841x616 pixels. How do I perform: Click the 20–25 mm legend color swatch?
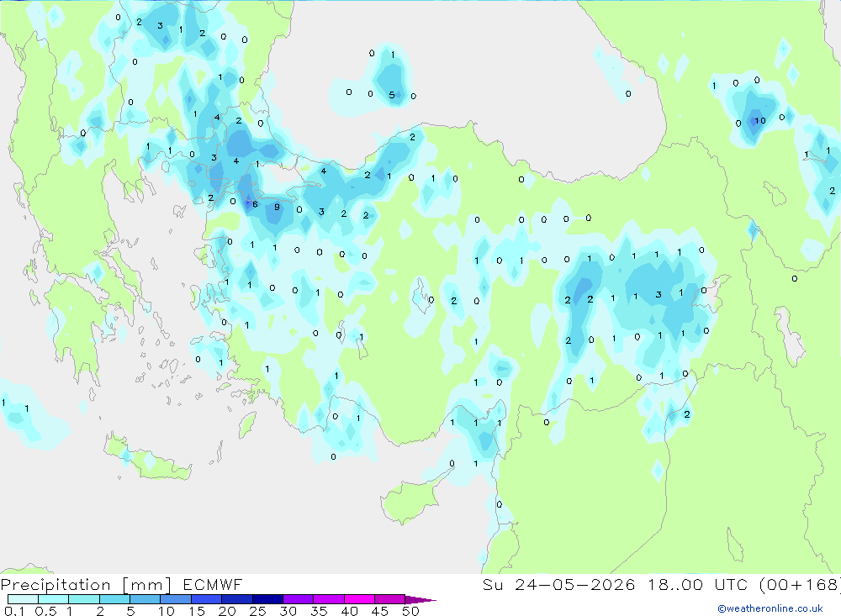(x=236, y=599)
